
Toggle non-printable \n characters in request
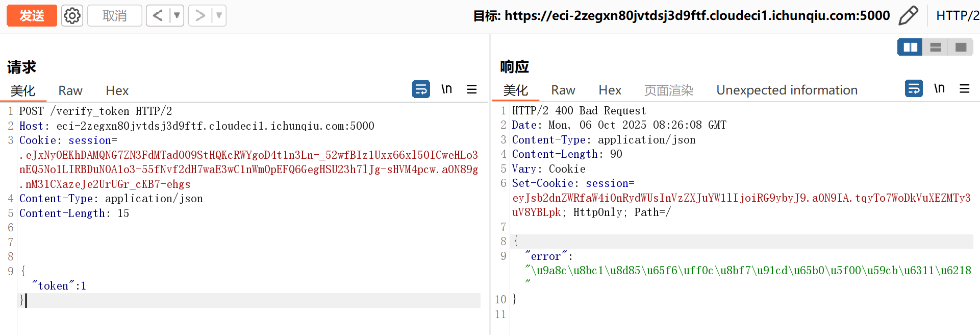pyautogui.click(x=446, y=89)
